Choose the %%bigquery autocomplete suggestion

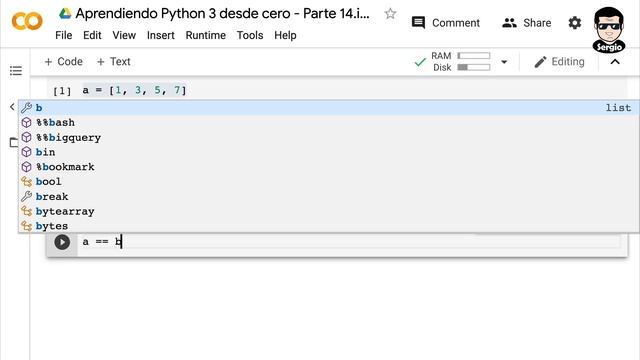click(x=329, y=138)
